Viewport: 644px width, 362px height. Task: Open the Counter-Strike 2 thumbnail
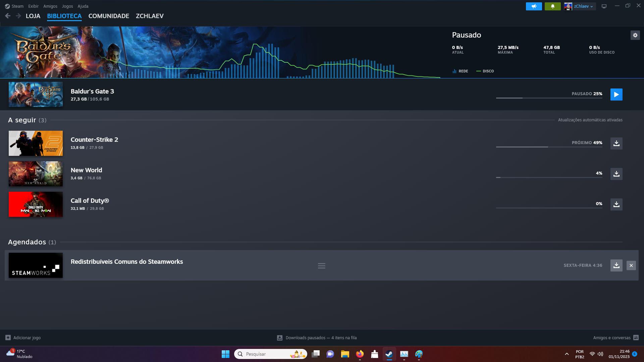click(36, 143)
